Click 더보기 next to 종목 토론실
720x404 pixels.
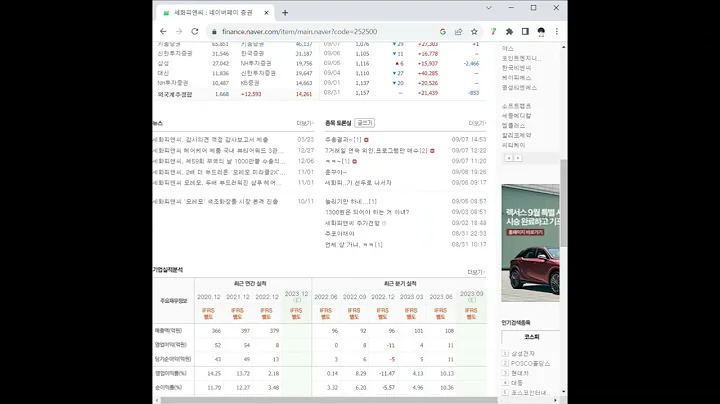pos(477,123)
